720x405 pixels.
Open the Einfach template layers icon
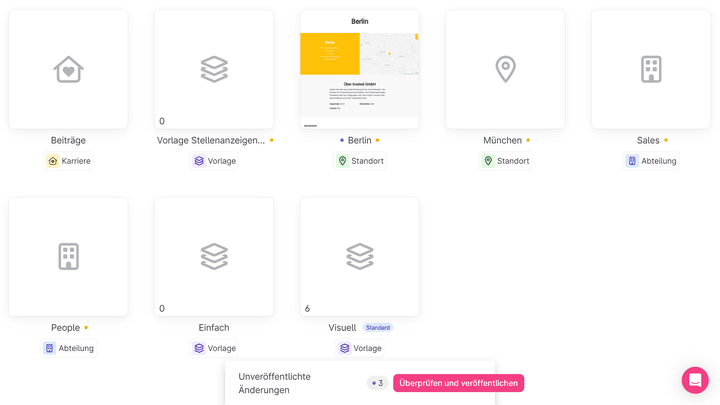[x=214, y=257]
